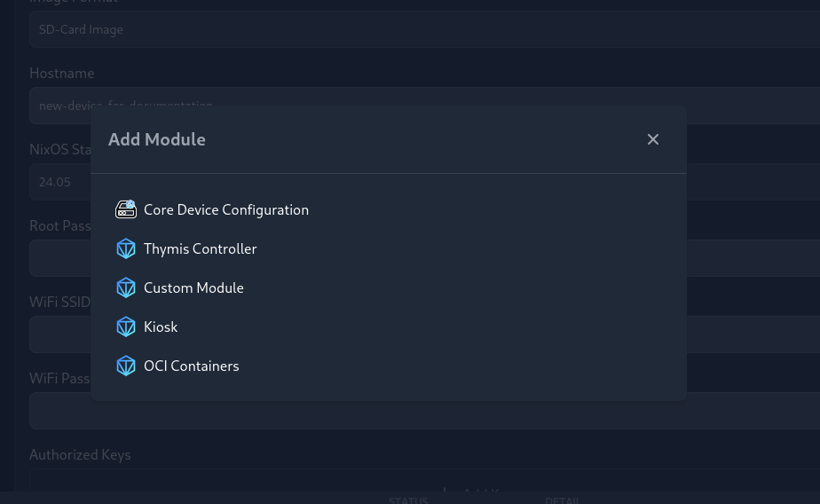Click the OCI Containers cube icon
Screen dimensions: 820x504
pyautogui.click(x=126, y=366)
